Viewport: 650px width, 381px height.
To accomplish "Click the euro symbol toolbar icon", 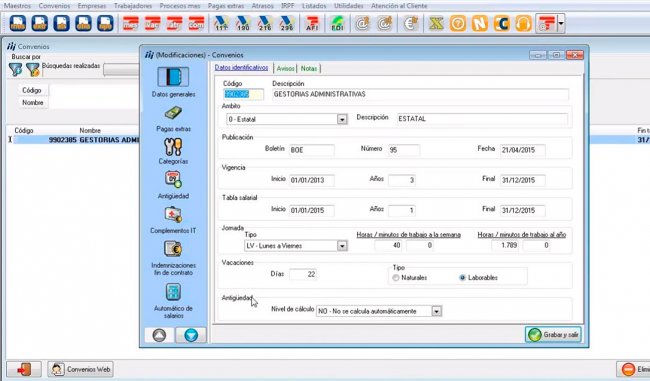I will coord(410,24).
